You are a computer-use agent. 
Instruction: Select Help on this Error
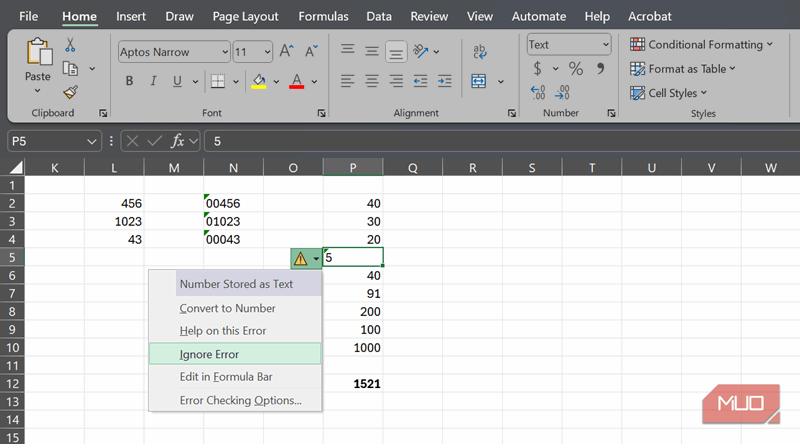click(x=235, y=331)
